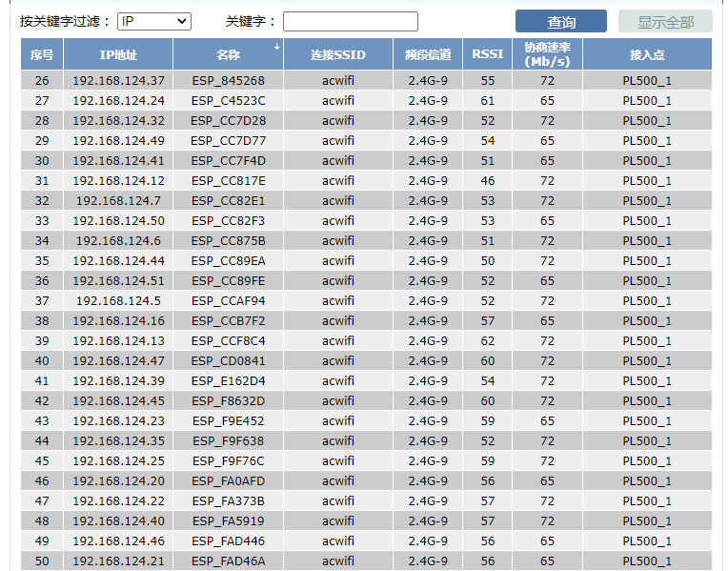The width and height of the screenshot is (728, 571).
Task: Click the IP cell 192.168.124.5
Action: pos(118,301)
